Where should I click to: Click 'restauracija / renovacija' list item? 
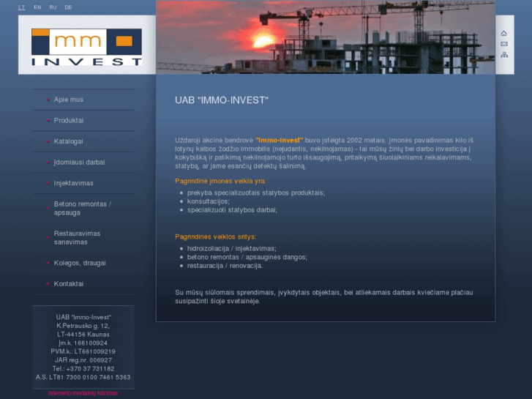click(225, 266)
